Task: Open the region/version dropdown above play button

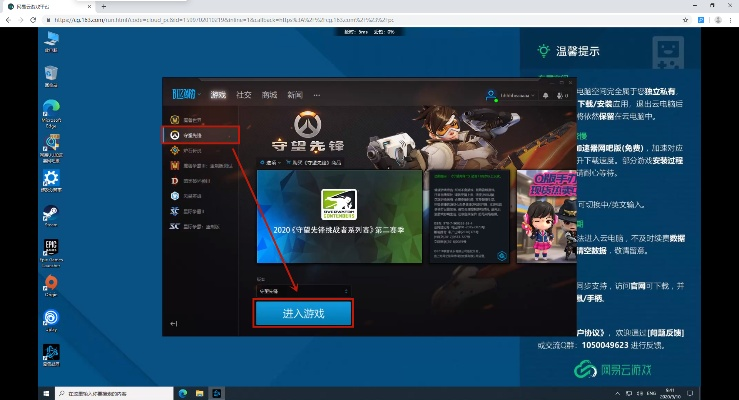Action: point(303,291)
